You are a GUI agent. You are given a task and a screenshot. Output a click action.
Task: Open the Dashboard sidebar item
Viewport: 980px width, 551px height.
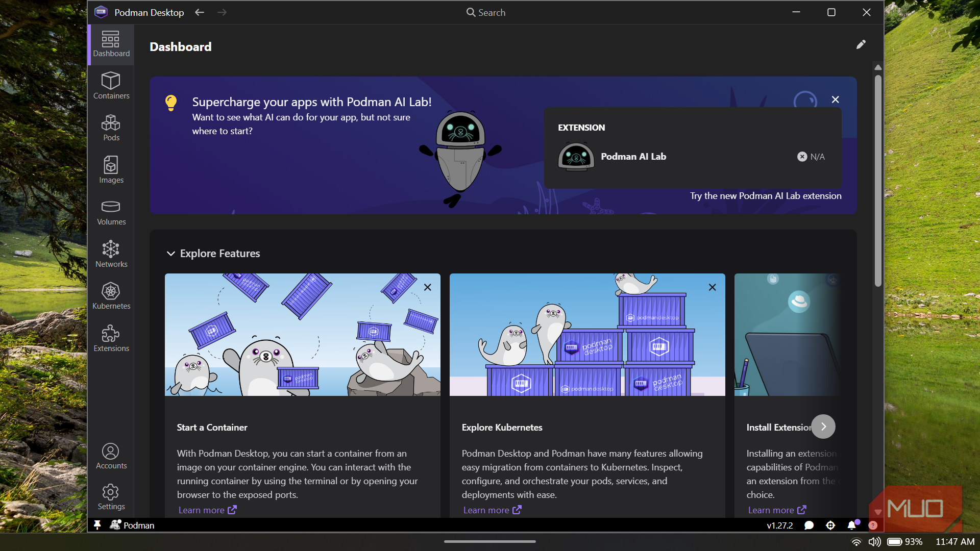click(111, 44)
